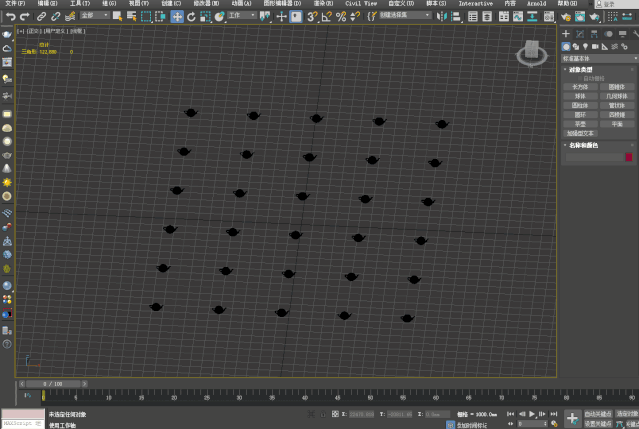639x429 pixels.
Task: Select the Geometry category icon
Action: click(x=566, y=47)
